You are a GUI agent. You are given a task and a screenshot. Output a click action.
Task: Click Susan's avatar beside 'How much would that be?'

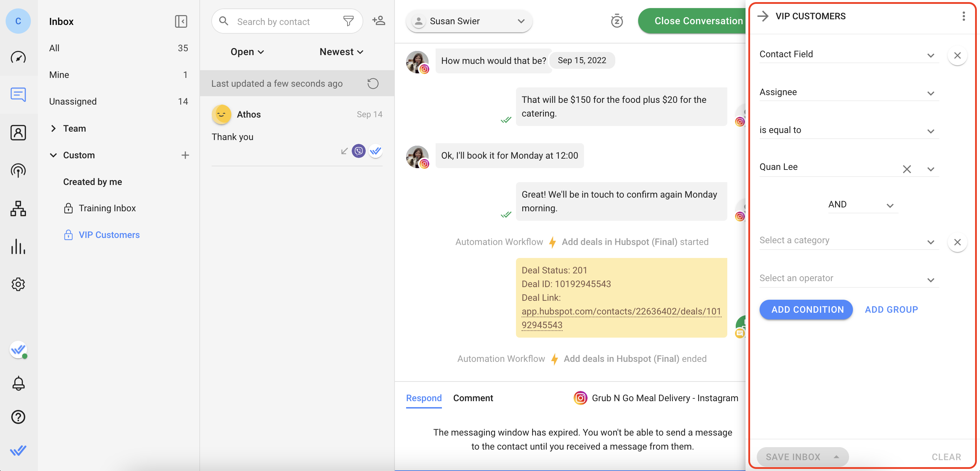tap(417, 62)
